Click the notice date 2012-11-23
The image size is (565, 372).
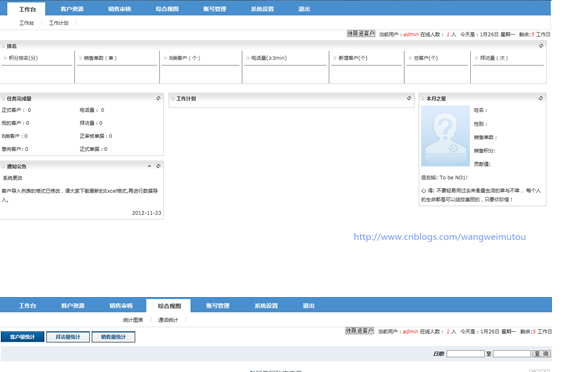[146, 213]
